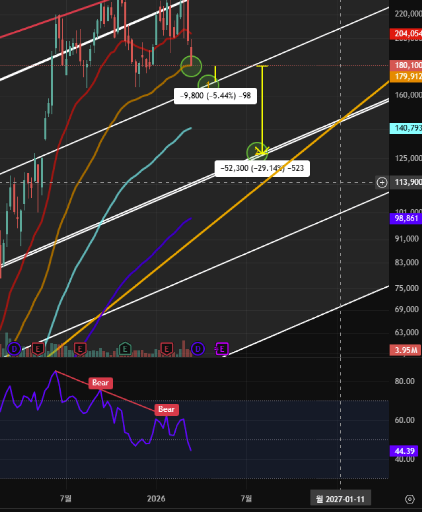Open the first red E earnings marker
Viewport: 422px width, 512px height.
coord(38,349)
